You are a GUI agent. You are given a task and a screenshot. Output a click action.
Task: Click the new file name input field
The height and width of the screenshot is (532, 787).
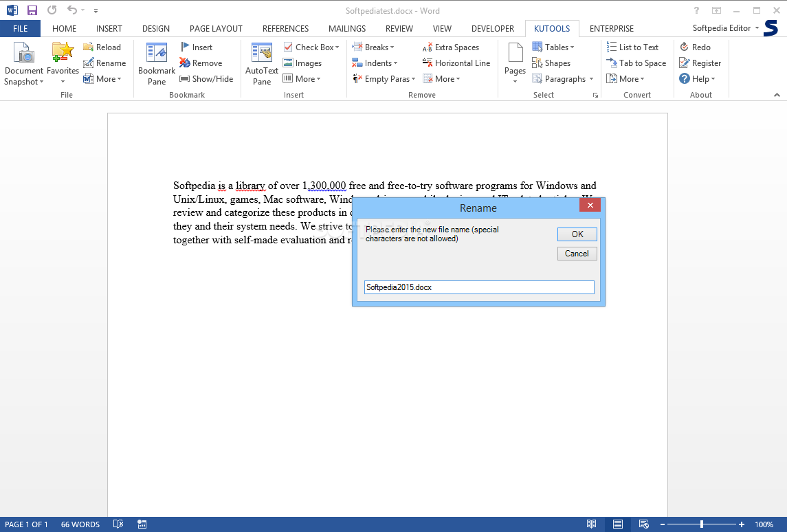point(479,287)
